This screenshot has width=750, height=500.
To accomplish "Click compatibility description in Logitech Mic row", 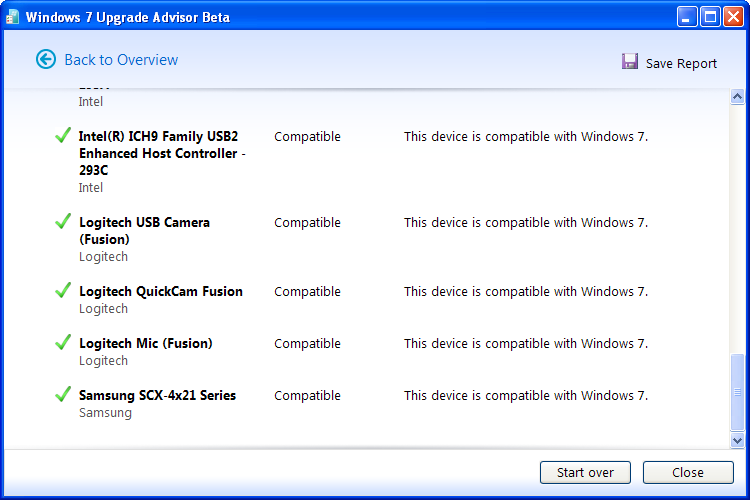I will (526, 344).
